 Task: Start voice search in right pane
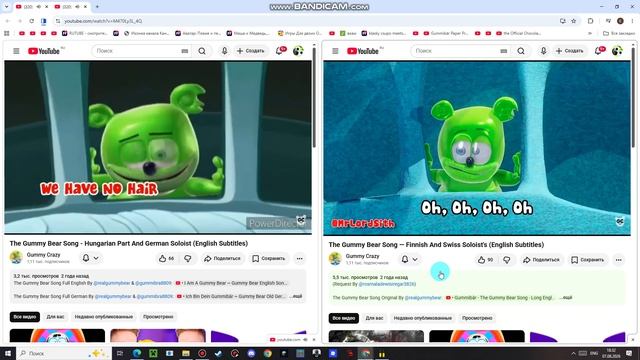[x=543, y=51]
